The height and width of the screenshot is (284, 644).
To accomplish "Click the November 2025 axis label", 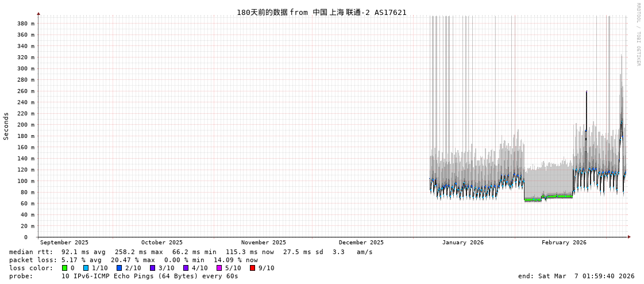I will (263, 243).
